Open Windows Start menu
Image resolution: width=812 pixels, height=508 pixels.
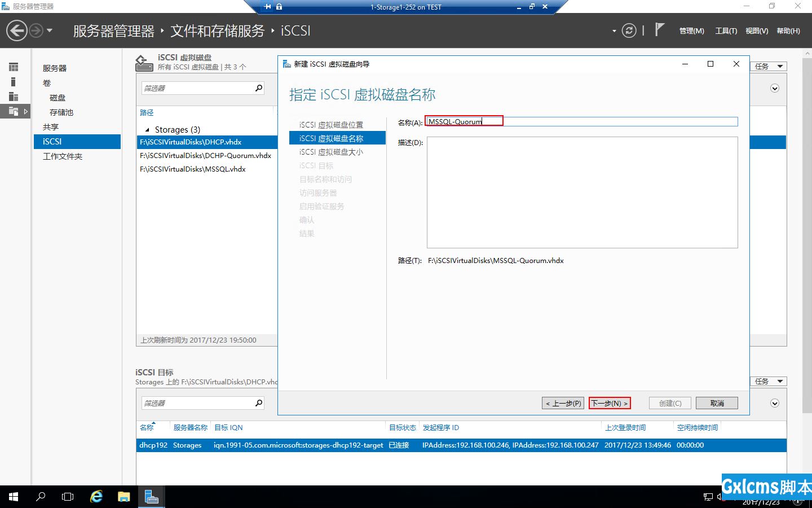pos(14,497)
